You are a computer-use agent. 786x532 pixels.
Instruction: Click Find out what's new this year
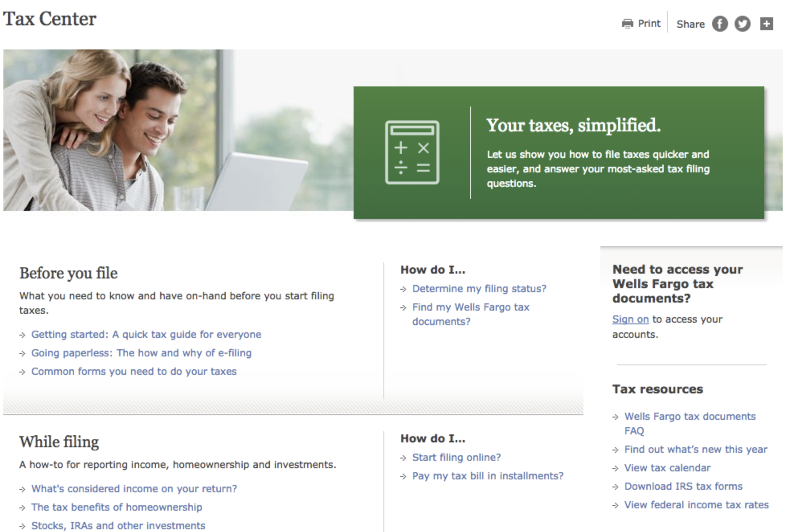click(696, 449)
